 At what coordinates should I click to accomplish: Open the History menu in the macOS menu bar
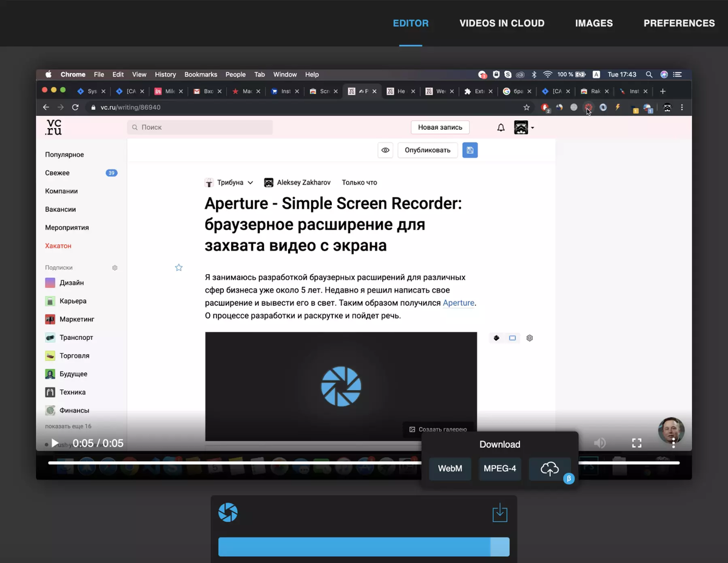coord(165,75)
